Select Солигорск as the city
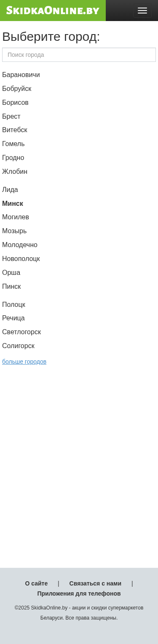The width and height of the screenshot is (158, 644). click(x=19, y=346)
